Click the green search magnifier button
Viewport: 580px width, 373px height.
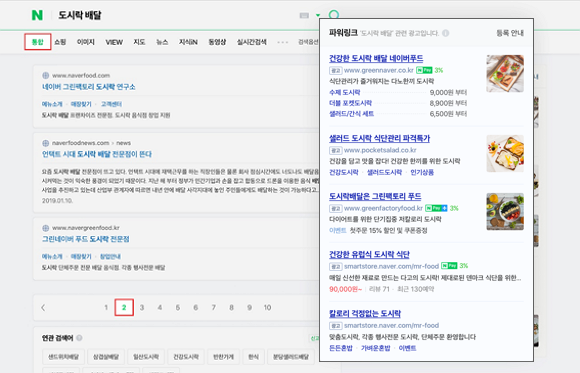click(x=334, y=15)
